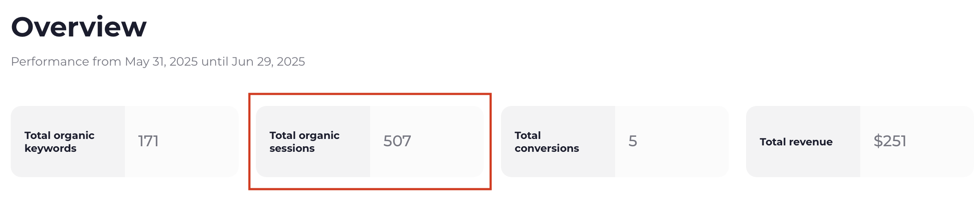Click the 507 sessions value
This screenshot has height=208, width=980.
(x=397, y=141)
